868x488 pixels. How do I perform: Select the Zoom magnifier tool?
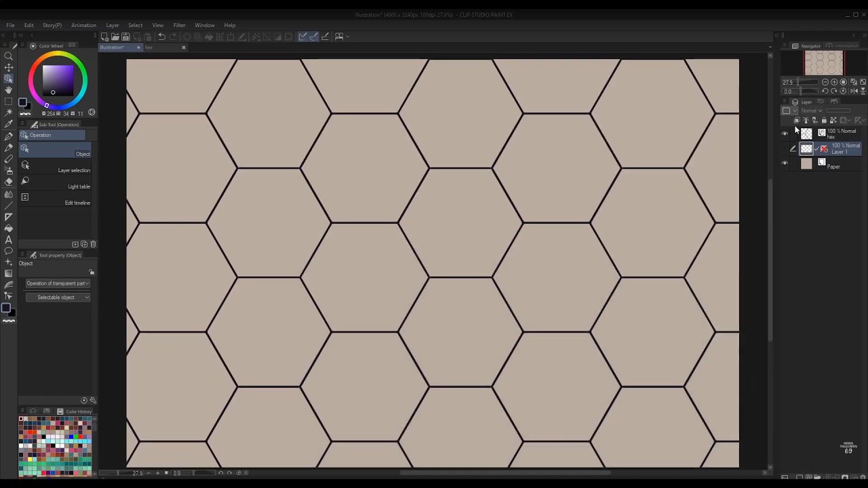8,56
